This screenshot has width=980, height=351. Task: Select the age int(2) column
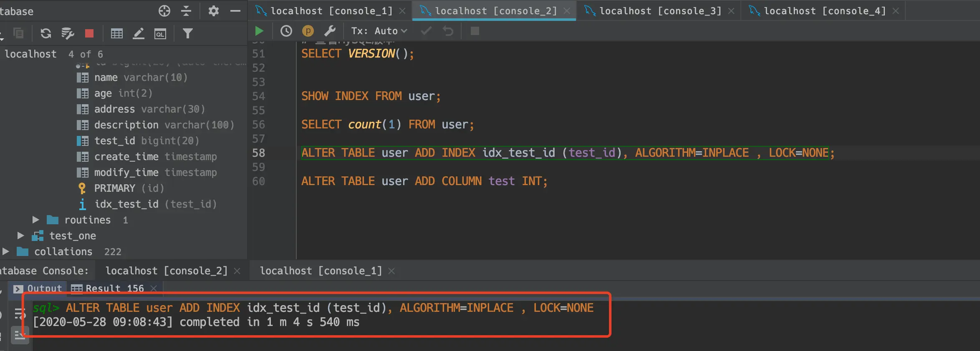(x=115, y=93)
